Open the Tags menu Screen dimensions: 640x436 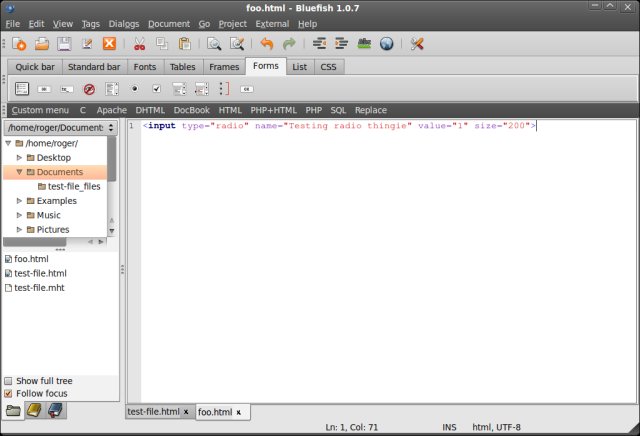pos(91,24)
